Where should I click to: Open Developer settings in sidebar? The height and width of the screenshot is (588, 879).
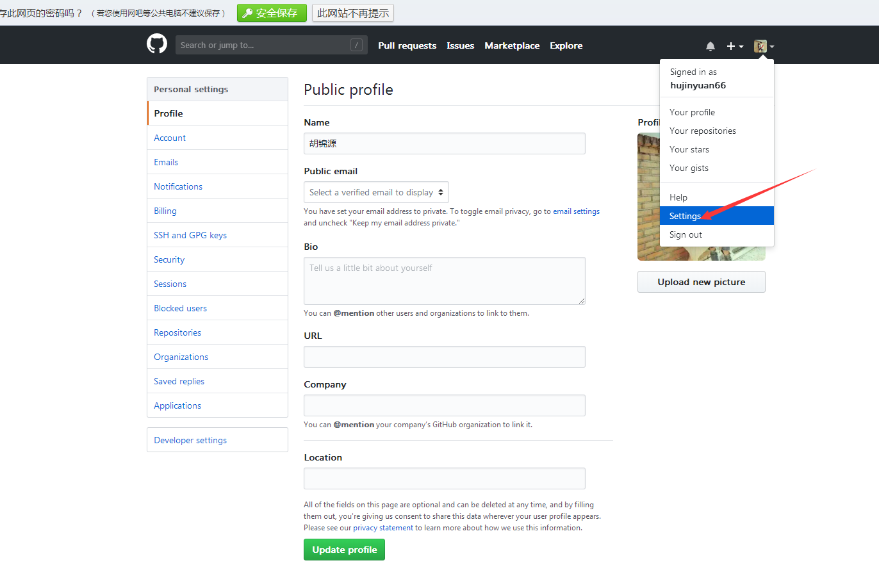tap(190, 440)
